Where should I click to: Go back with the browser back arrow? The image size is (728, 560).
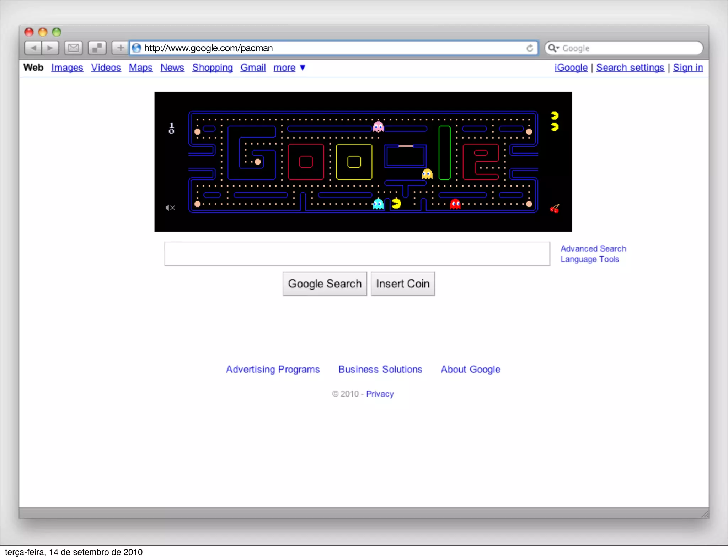tap(33, 48)
